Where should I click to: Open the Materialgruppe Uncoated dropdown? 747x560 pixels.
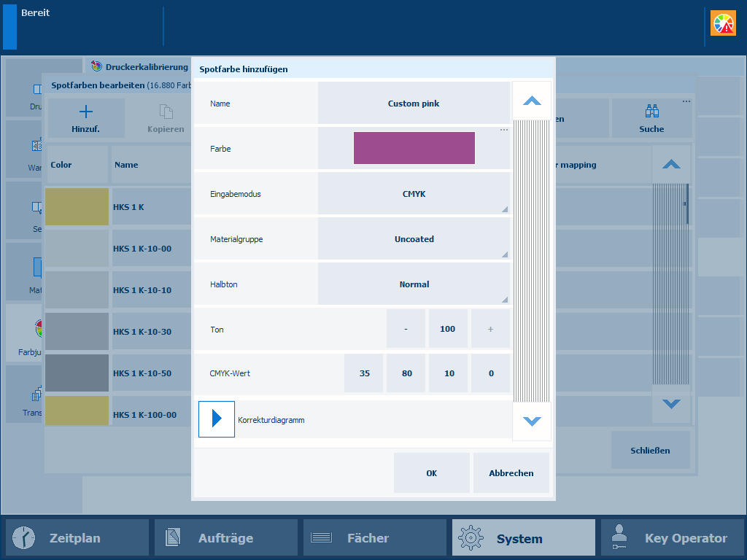(x=414, y=239)
